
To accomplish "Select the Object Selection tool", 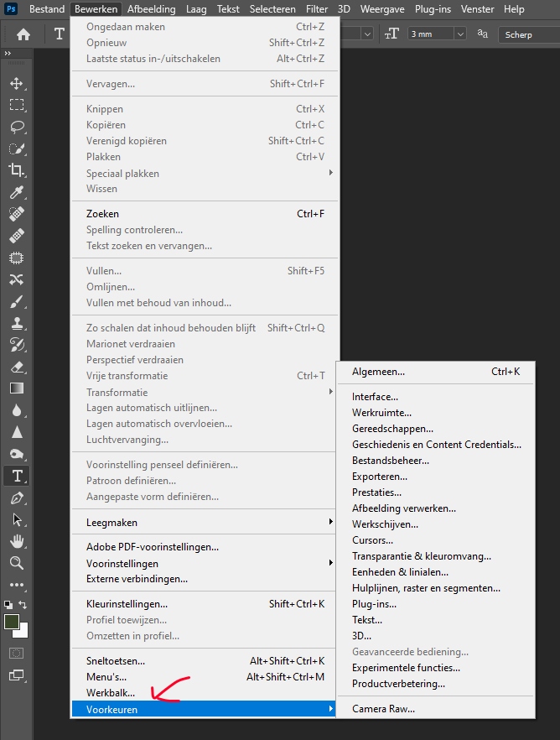I will click(17, 149).
